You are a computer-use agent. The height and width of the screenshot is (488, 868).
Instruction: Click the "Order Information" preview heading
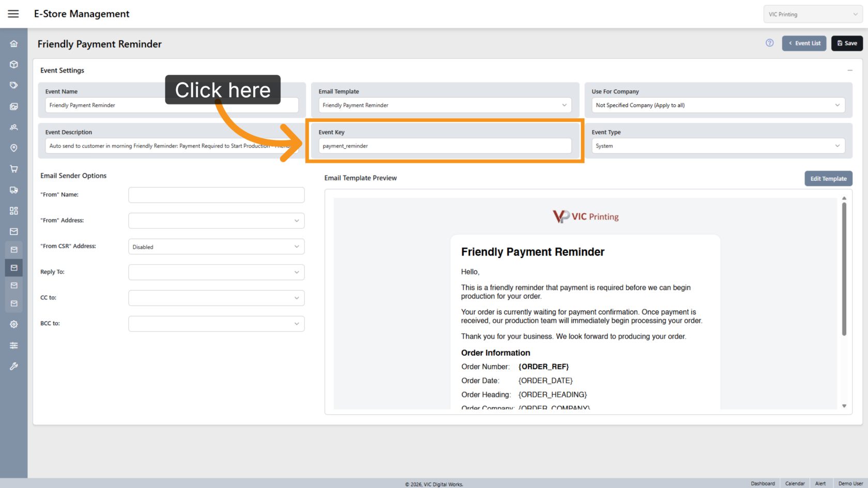coord(495,353)
